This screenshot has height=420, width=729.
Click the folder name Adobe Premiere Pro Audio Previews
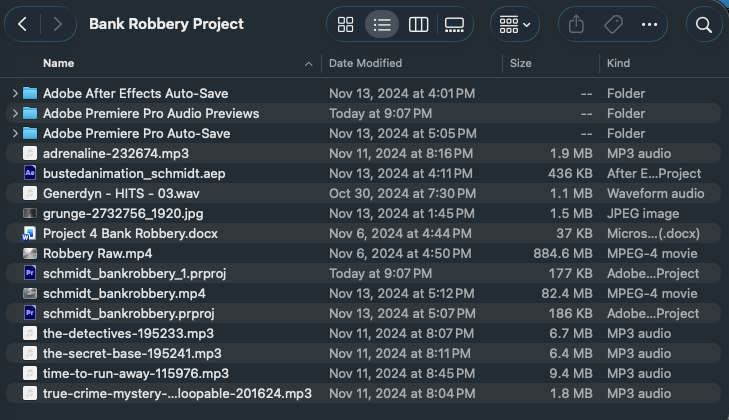click(x=151, y=113)
